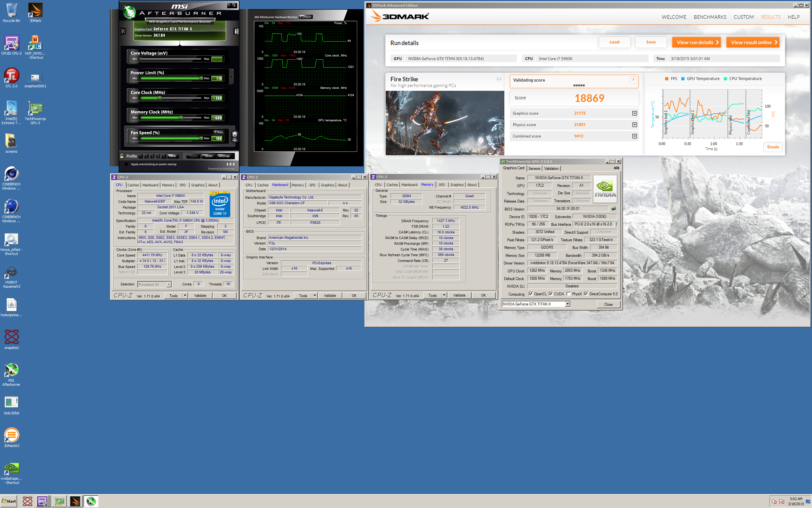Select Afterburner profile slot 3
The width and height of the screenshot is (812, 508).
[152, 156]
